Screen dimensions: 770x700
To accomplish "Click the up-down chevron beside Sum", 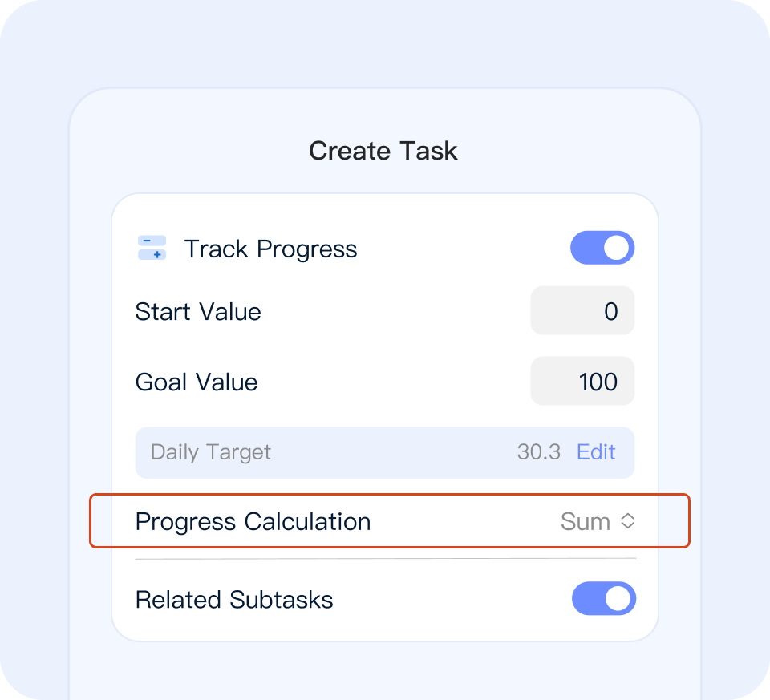I will coord(628,522).
